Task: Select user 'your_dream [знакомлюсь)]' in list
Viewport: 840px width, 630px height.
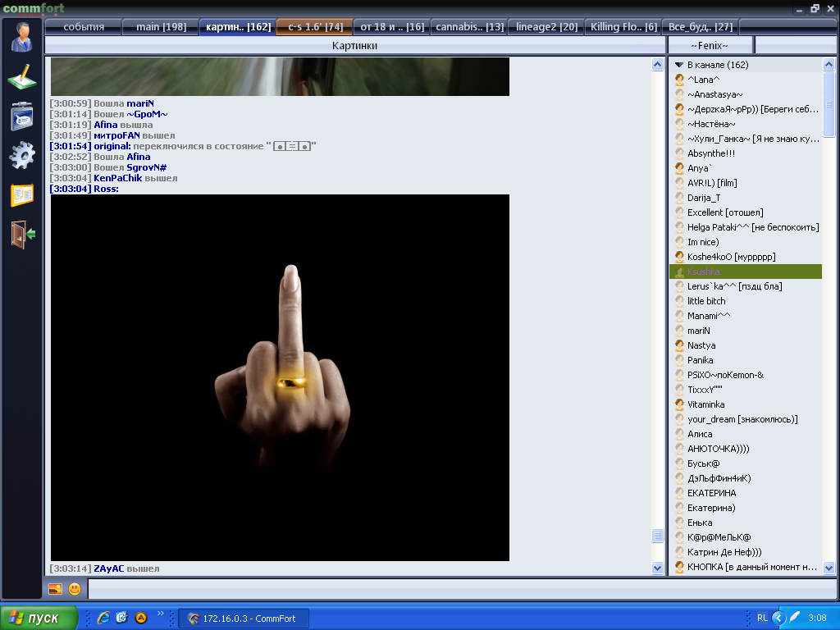Action: (746, 419)
